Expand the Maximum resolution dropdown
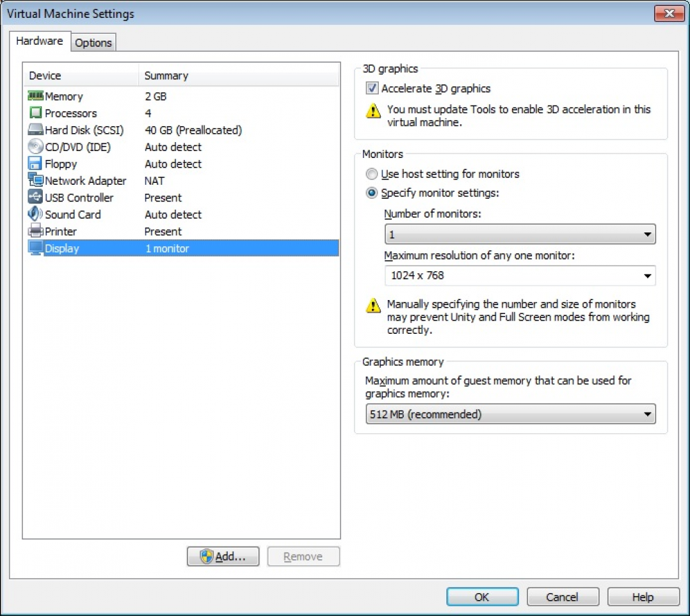The height and width of the screenshot is (616, 690). 520,275
